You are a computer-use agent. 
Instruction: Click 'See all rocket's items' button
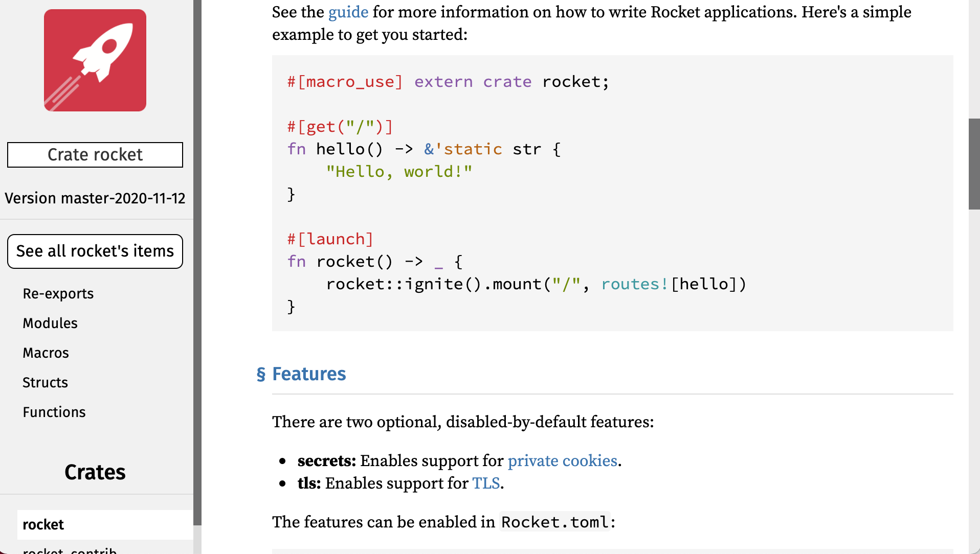[95, 251]
